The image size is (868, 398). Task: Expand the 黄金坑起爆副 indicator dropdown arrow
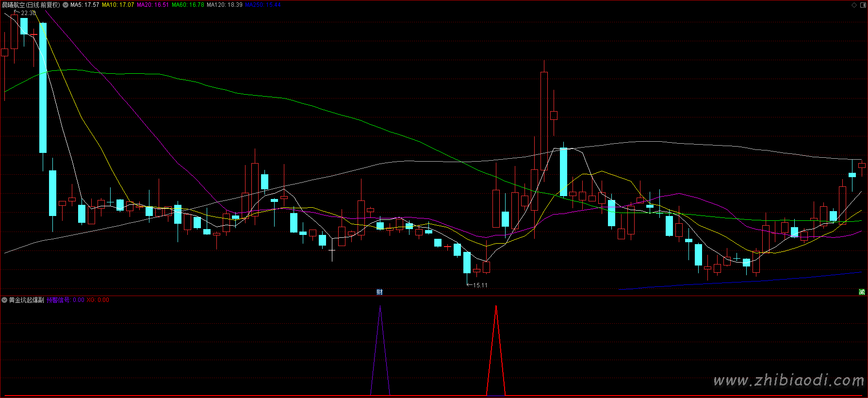tap(4, 300)
